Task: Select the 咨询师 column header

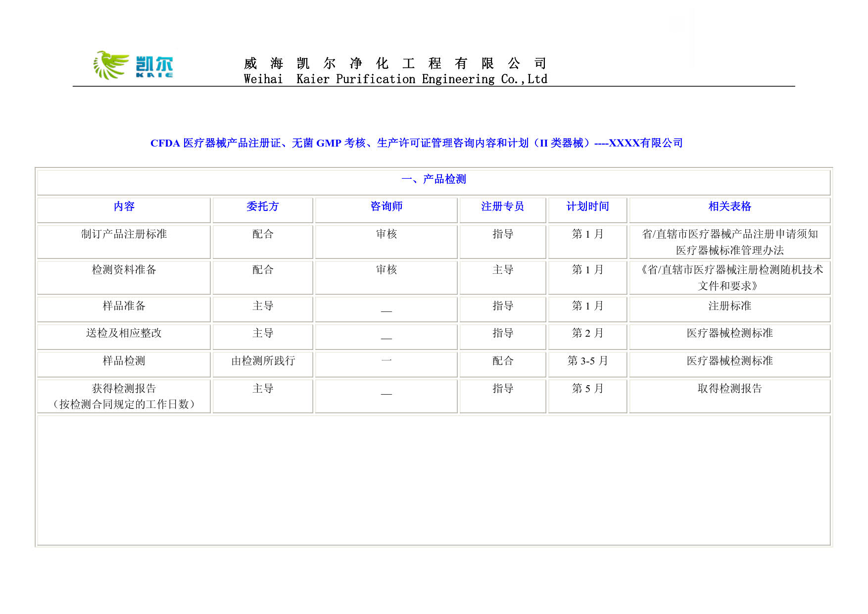Action: (386, 206)
